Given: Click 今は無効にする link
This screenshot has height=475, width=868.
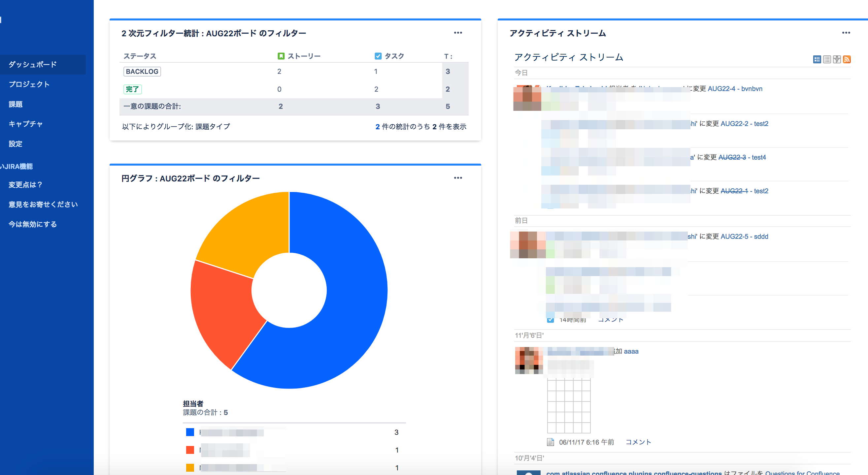Looking at the screenshot, I should pyautogui.click(x=33, y=224).
